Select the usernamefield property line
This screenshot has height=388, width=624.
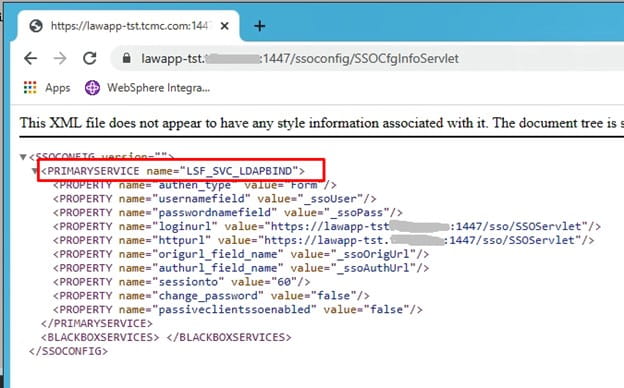[x=214, y=199]
